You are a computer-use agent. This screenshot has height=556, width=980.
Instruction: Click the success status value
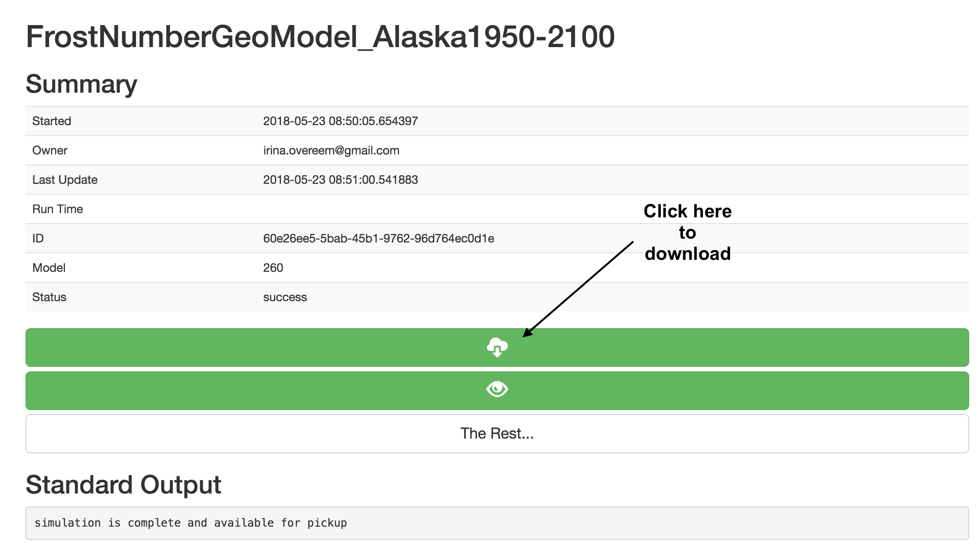pyautogui.click(x=285, y=297)
